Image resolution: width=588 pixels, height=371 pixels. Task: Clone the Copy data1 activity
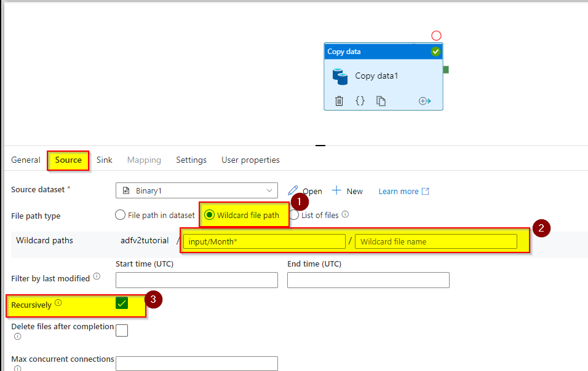tap(381, 101)
